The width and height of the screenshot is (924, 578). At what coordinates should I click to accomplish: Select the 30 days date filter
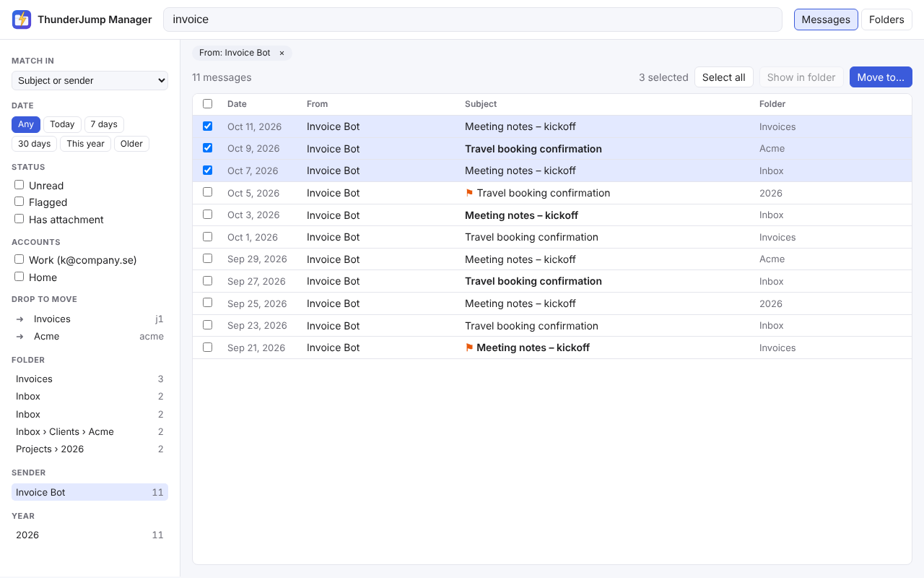click(34, 144)
